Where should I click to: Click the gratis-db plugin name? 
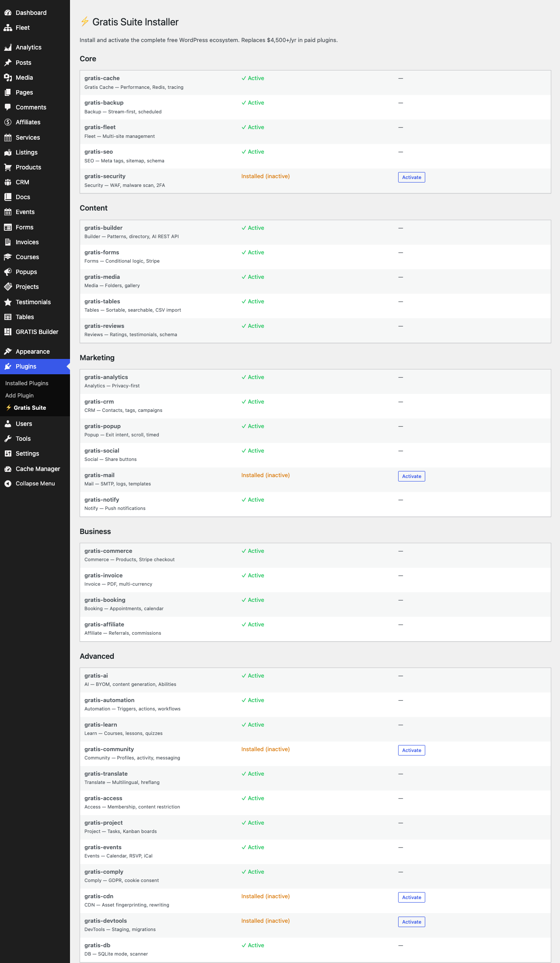[x=97, y=945]
